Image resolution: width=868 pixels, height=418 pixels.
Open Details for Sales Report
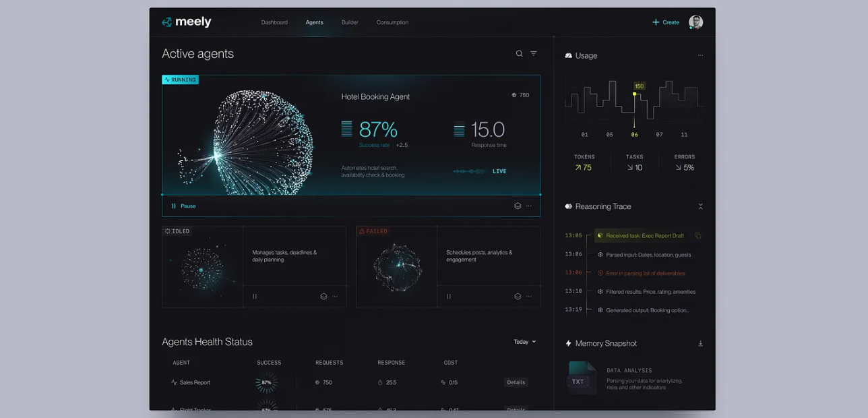pos(516,382)
